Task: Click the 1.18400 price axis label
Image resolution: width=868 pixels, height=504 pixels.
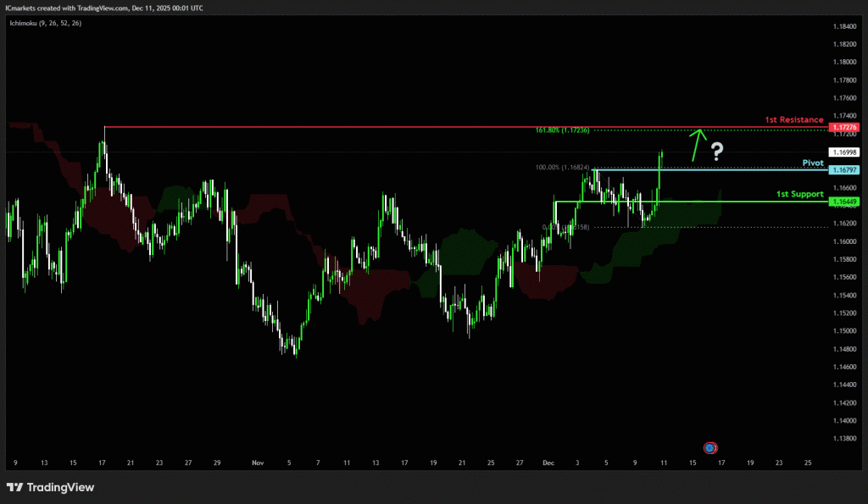Action: (x=844, y=26)
